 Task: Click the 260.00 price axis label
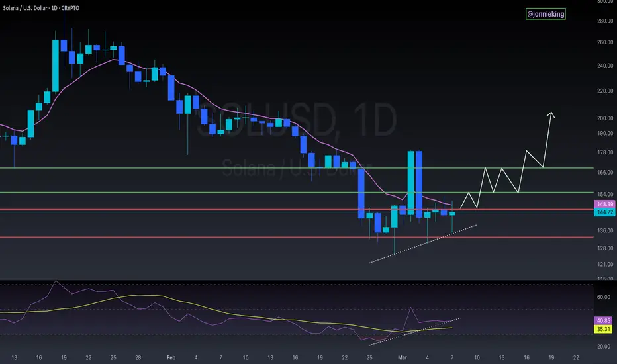point(605,42)
